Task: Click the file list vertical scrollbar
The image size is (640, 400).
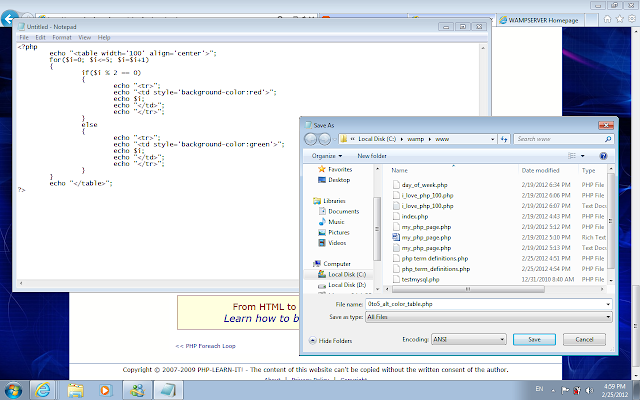Action: (611, 220)
